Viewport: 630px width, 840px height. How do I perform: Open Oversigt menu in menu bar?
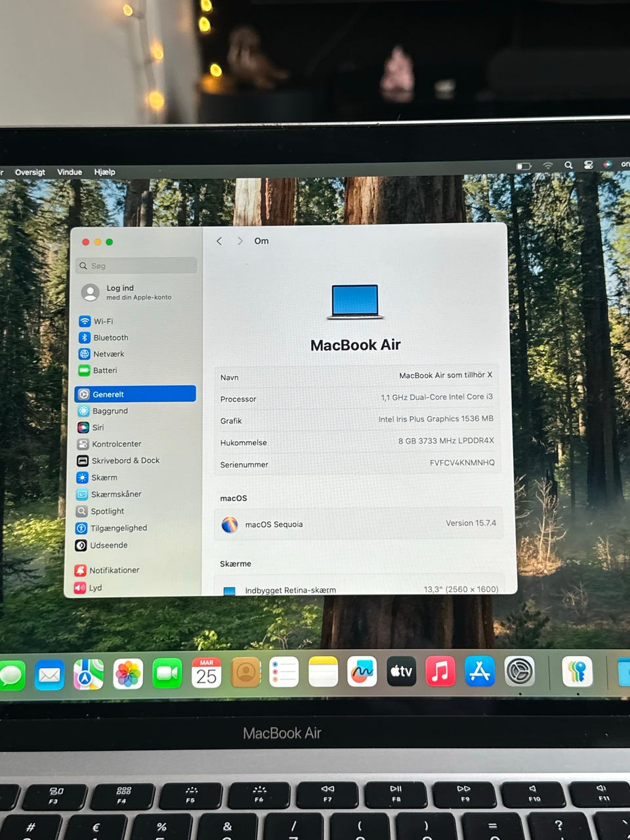[30, 173]
